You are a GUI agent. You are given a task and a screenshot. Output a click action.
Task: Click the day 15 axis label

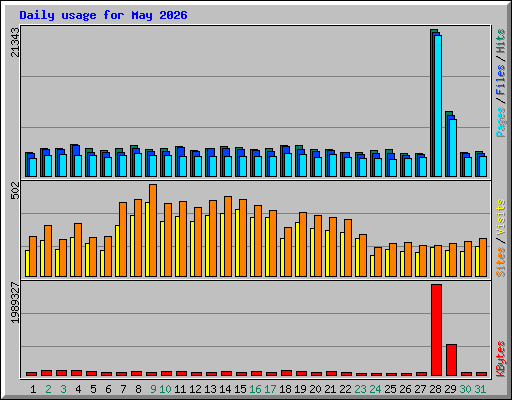tap(240, 389)
